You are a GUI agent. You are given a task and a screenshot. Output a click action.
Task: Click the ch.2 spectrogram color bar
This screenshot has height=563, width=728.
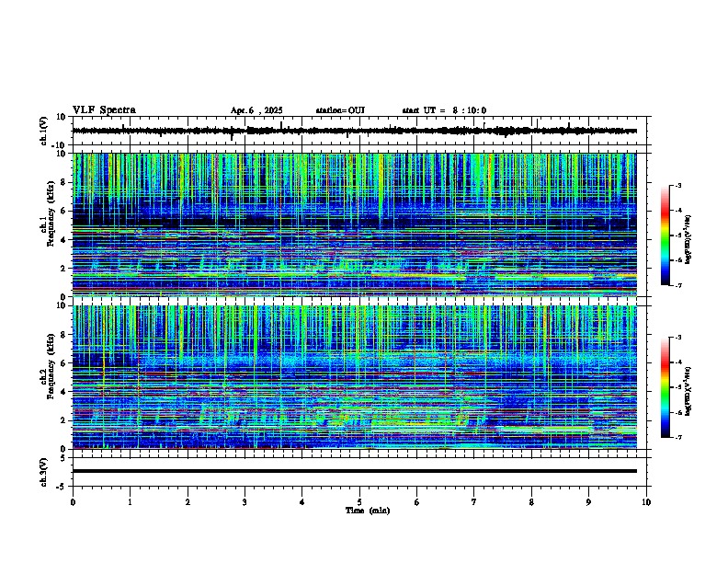point(665,387)
